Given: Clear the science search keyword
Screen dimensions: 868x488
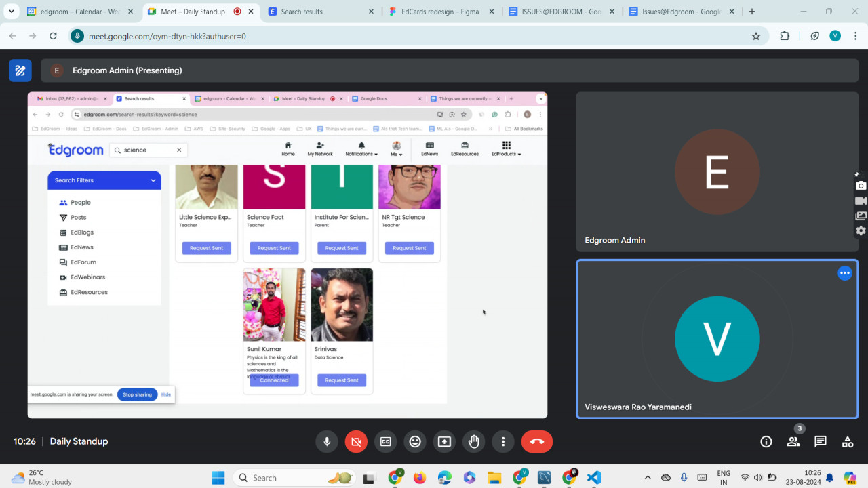Looking at the screenshot, I should tap(179, 150).
